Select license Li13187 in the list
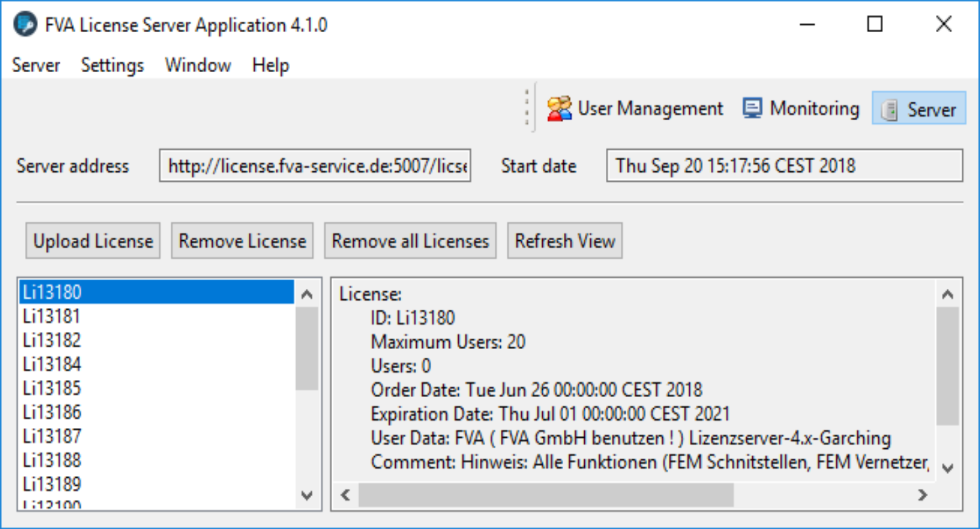Image resolution: width=980 pixels, height=529 pixels. [x=52, y=436]
